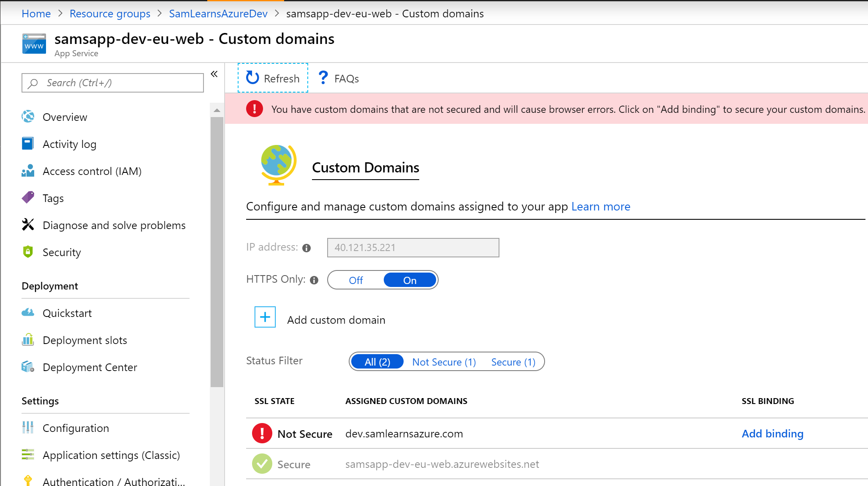Click IP address info icon
Viewport: 868px width, 486px height.
tap(307, 248)
